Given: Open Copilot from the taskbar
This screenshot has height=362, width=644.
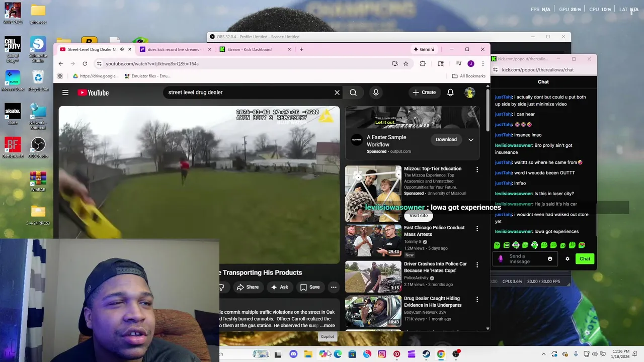Looking at the screenshot, I should point(323,354).
